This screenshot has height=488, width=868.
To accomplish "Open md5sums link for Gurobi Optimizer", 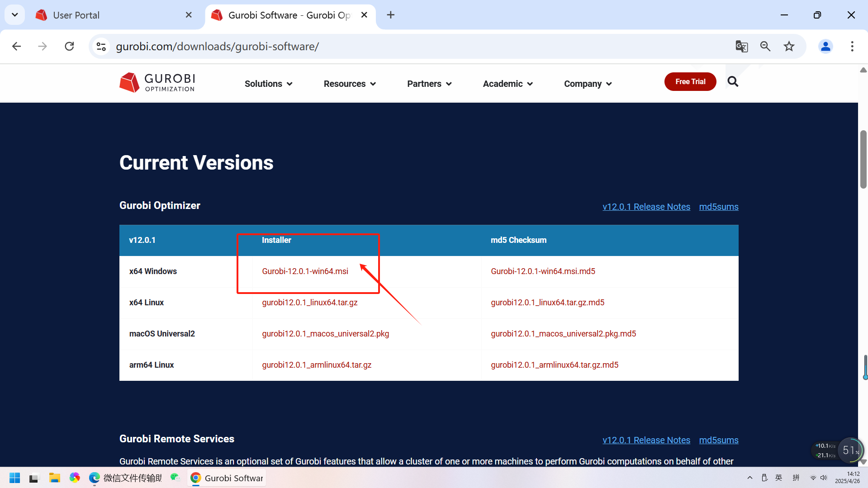I will coord(719,207).
